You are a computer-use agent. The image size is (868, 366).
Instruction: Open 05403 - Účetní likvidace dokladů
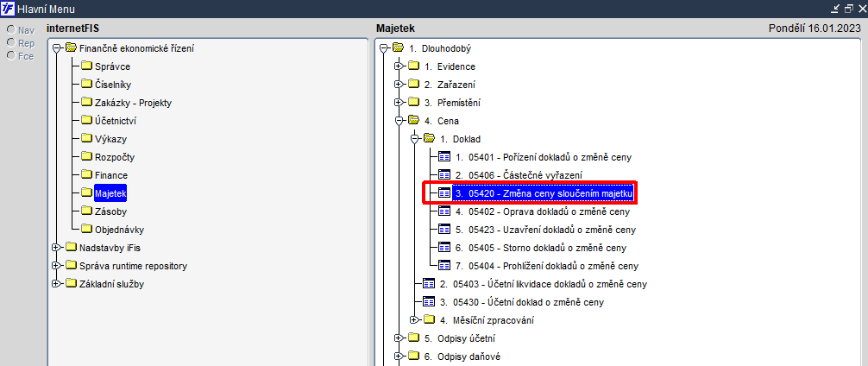(x=543, y=284)
